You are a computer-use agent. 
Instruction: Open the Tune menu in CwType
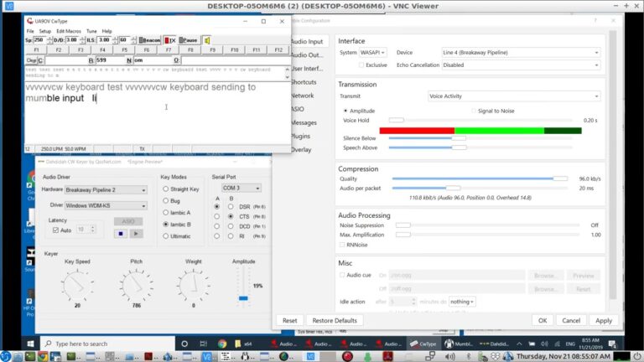point(91,31)
